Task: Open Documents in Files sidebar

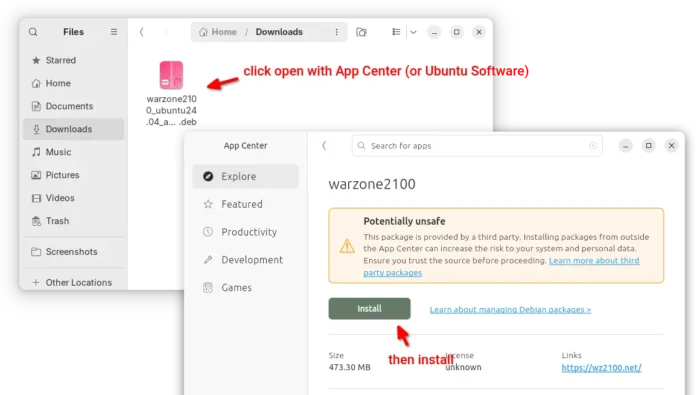Action: pos(74,106)
